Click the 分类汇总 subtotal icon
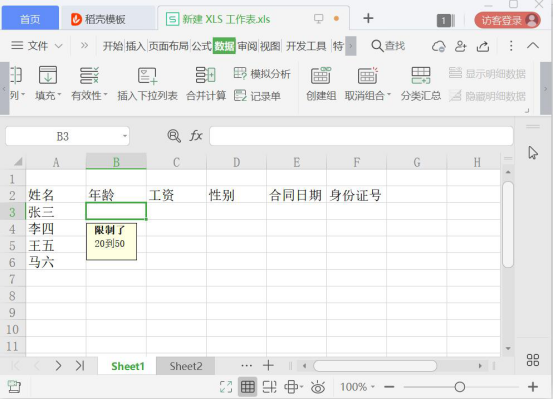The image size is (554, 399). pos(420,75)
